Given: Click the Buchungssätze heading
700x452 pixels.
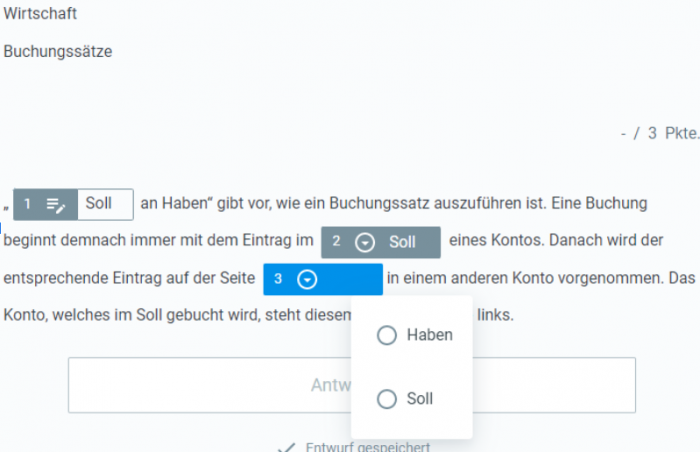Looking at the screenshot, I should [58, 51].
